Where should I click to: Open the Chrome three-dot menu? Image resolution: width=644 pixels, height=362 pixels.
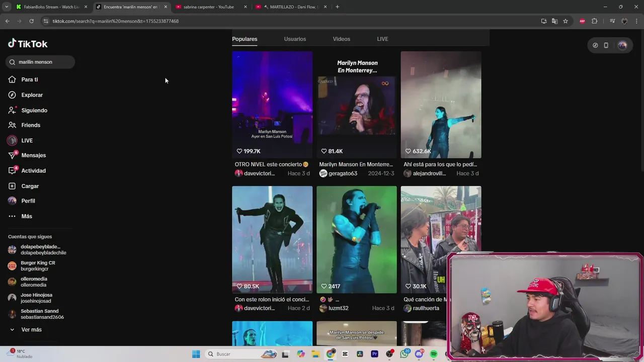637,21
